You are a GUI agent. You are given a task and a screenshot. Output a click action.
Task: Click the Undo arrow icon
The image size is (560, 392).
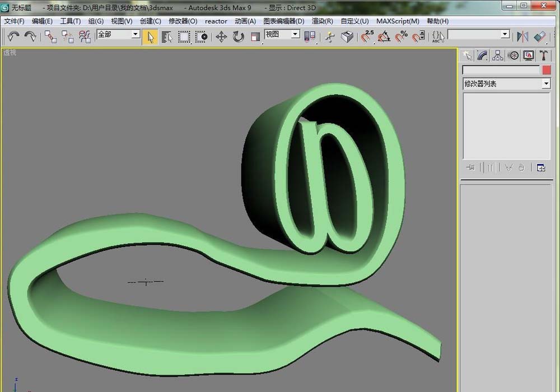tap(13, 36)
